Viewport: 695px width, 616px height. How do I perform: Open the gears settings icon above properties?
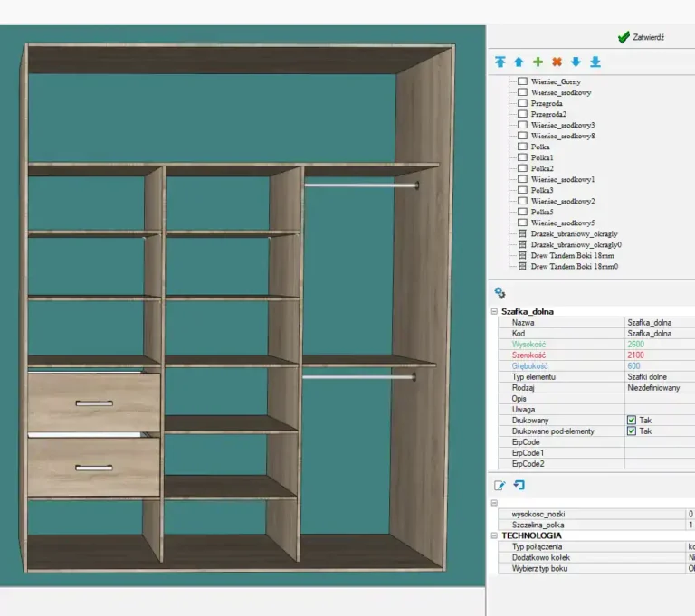coord(500,292)
